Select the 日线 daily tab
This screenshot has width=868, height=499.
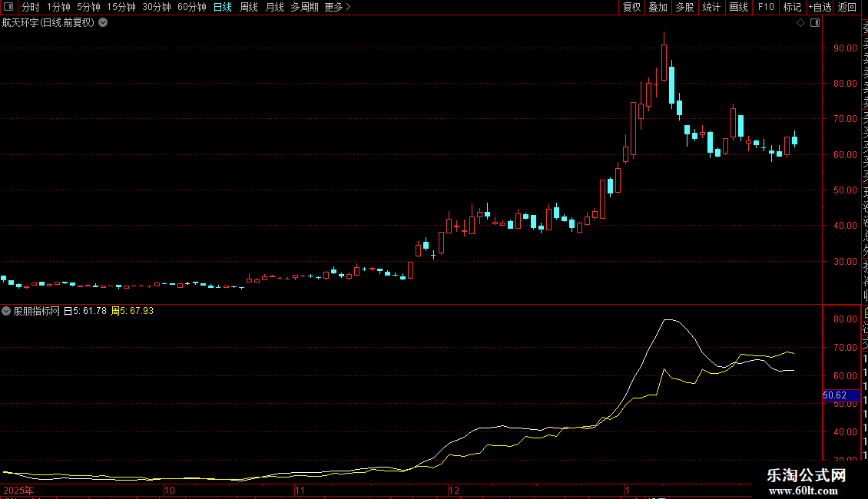click(x=223, y=7)
